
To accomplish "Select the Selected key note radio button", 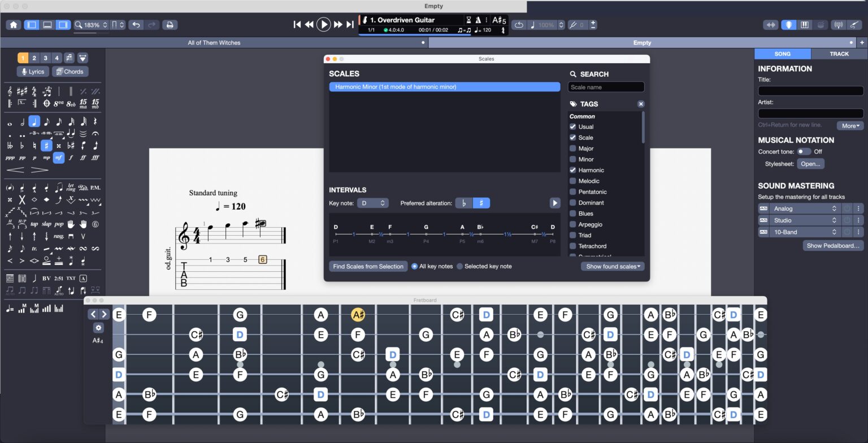I will pyautogui.click(x=459, y=266).
